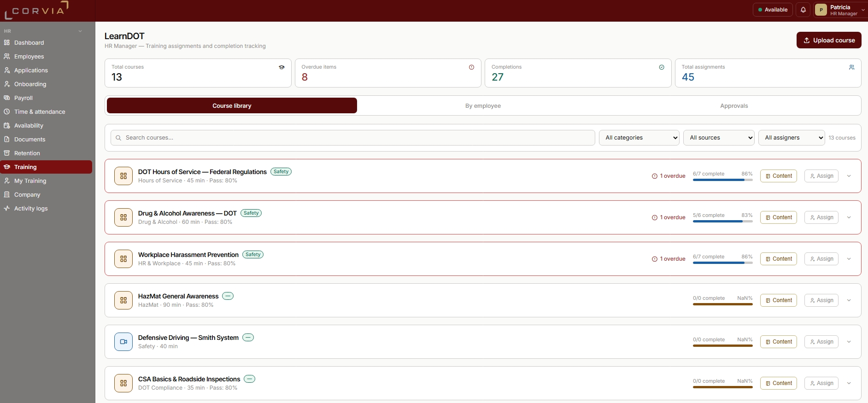Click the Total assignments people icon
This screenshot has height=403, width=868.
[852, 67]
